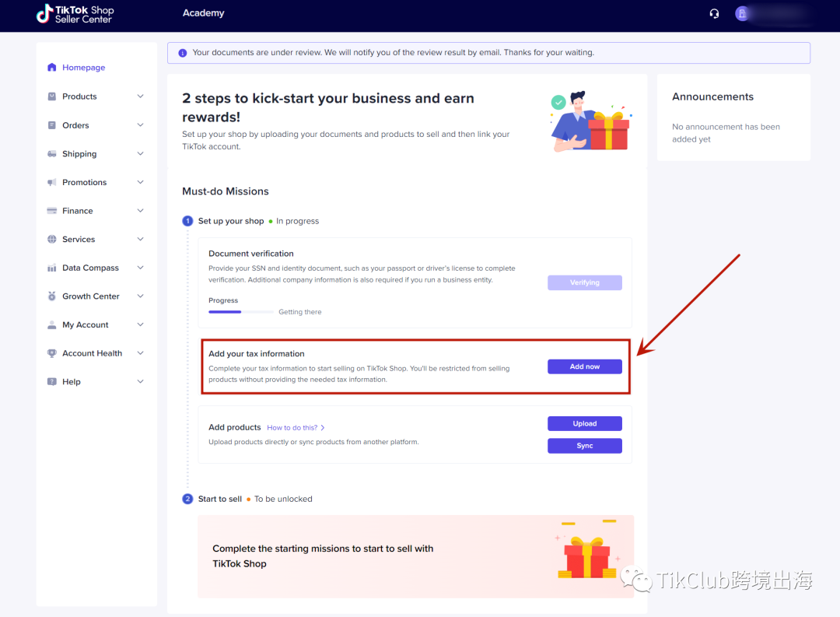840x617 pixels.
Task: Expand the Orders menu chevron
Action: 140,125
